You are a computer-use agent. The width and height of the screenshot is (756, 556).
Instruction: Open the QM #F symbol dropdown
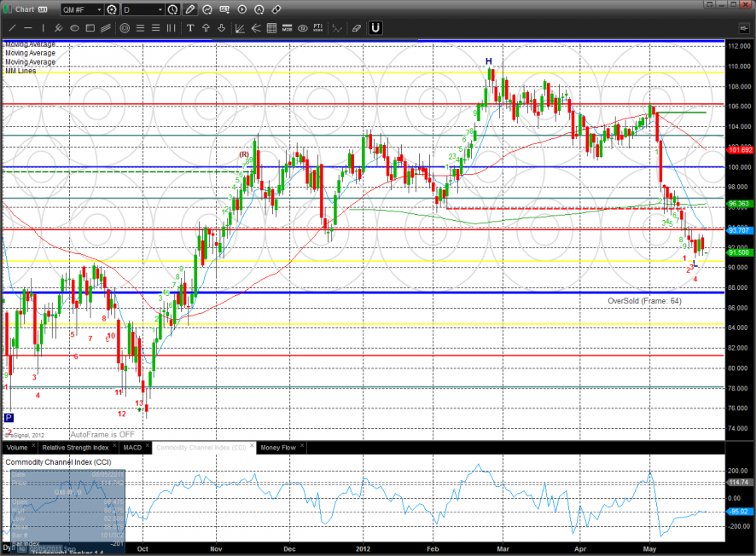click(98, 9)
